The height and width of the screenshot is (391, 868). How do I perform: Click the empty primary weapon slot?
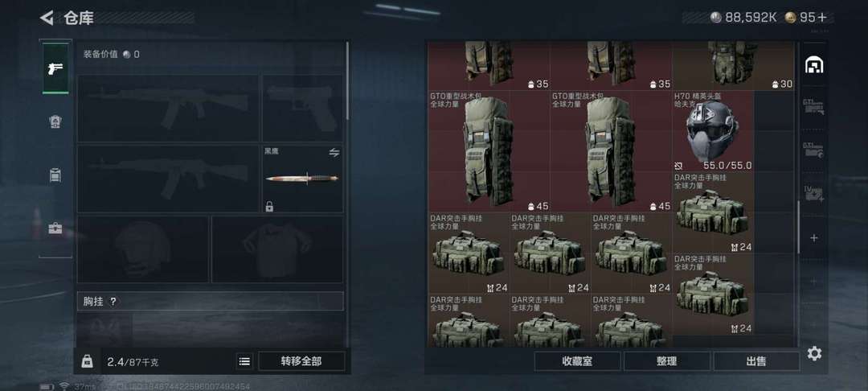click(168, 108)
